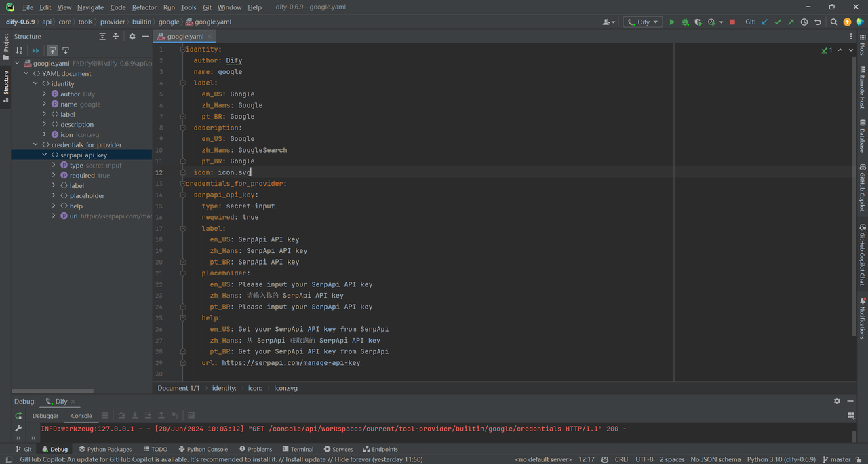Open Python Packages tool window
The image size is (868, 464).
pyautogui.click(x=105, y=449)
